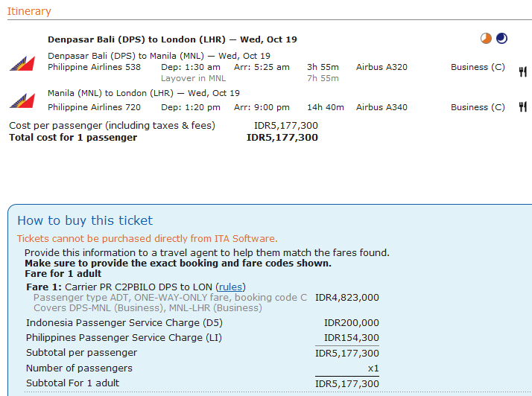This screenshot has width=532, height=396.
Task: Click Denpasar Bali to London trip header
Action: [172, 39]
